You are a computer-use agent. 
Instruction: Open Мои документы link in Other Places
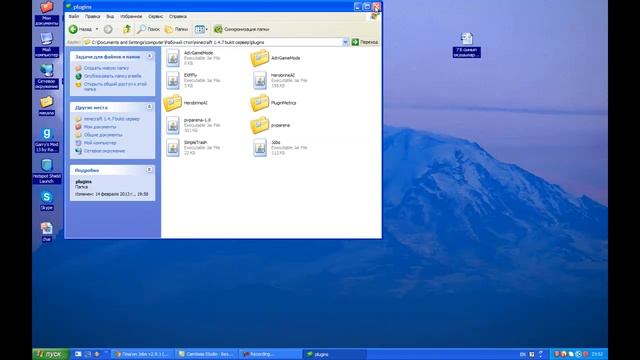100,127
